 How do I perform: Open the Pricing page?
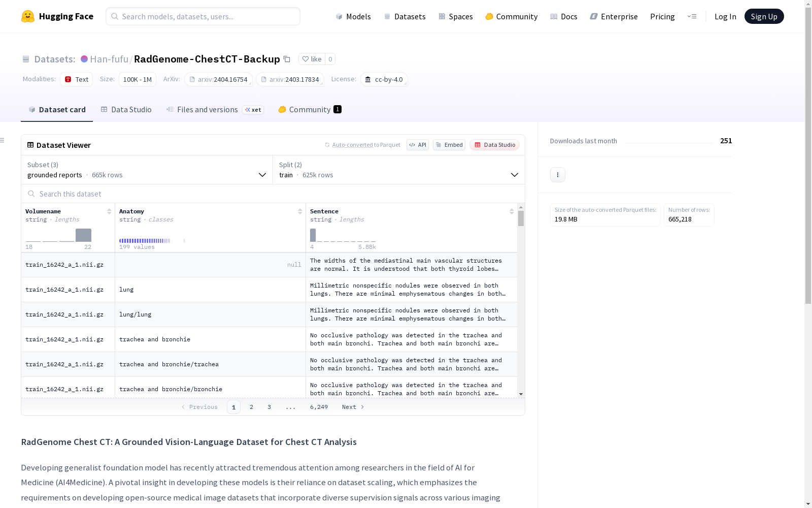(662, 16)
